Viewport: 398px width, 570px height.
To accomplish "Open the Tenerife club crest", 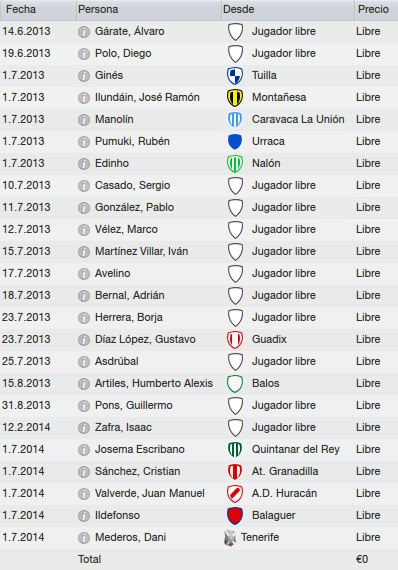I will tap(230, 538).
